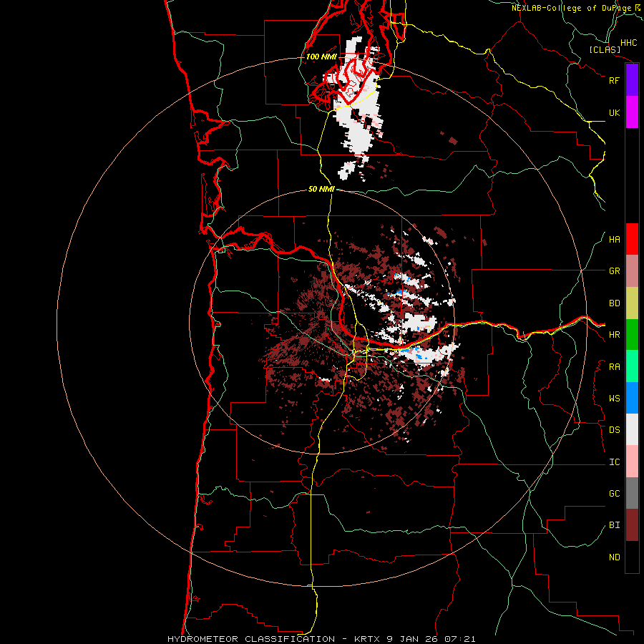Click the IC pink legend swatch
The width and height of the screenshot is (644, 644).
[632, 462]
